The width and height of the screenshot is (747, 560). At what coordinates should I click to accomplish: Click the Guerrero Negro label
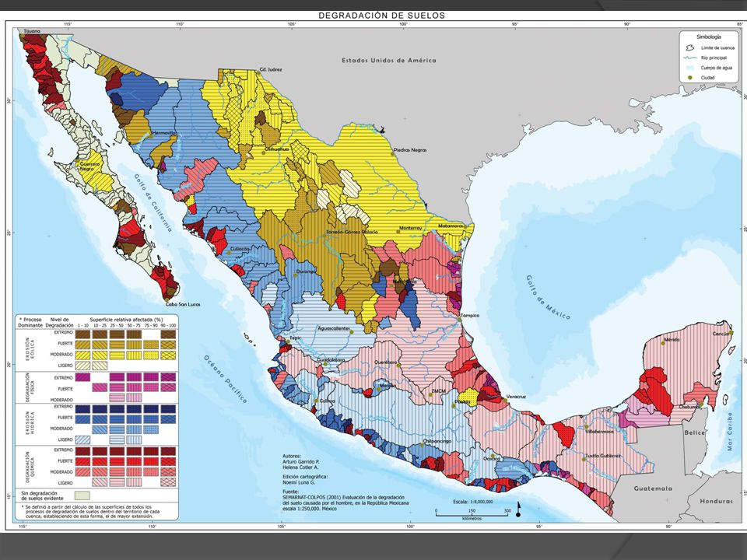pyautogui.click(x=90, y=166)
